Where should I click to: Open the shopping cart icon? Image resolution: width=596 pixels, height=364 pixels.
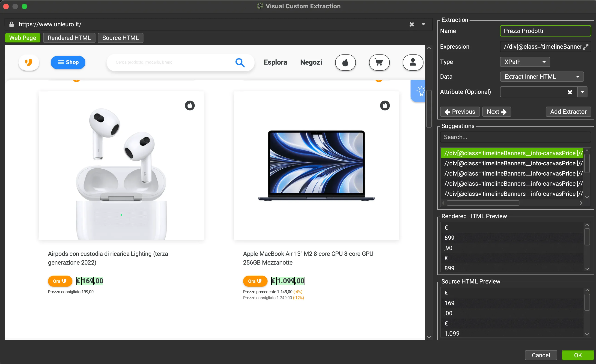(379, 63)
